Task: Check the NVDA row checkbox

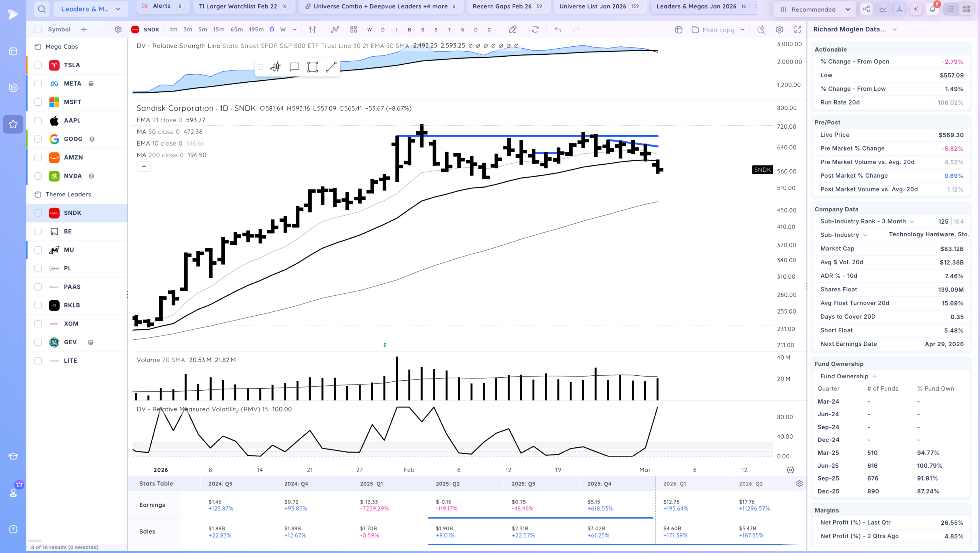Action: (38, 176)
